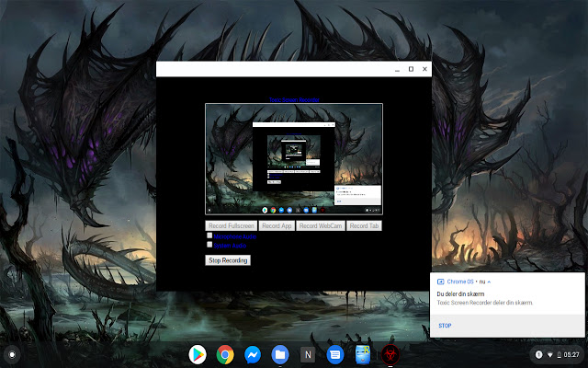The image size is (588, 368).
Task: Open the N app on the shelf
Action: 308,354
